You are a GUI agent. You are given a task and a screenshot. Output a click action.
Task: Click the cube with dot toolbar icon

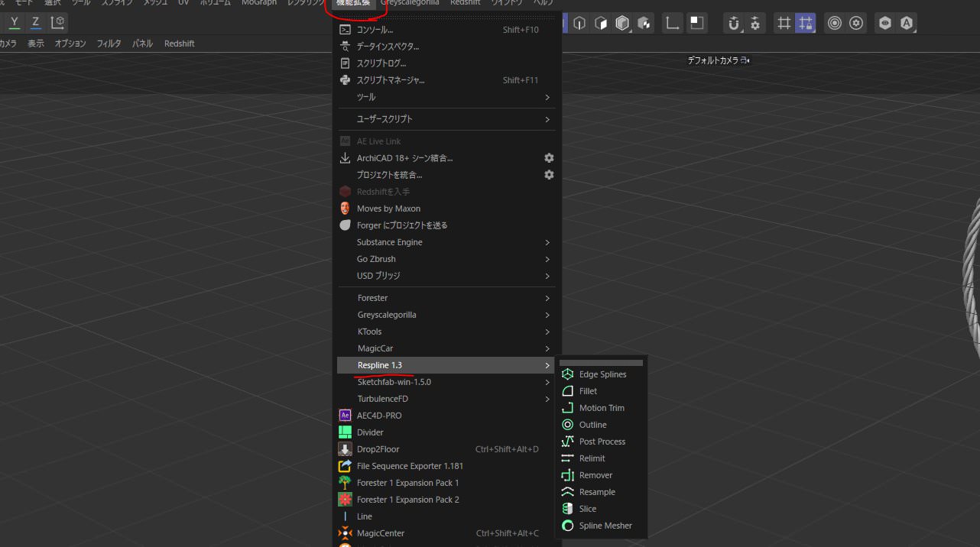coord(644,24)
